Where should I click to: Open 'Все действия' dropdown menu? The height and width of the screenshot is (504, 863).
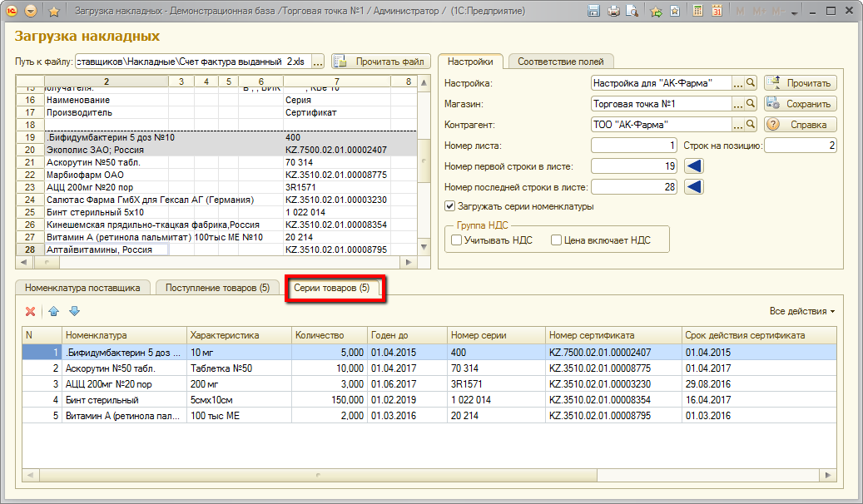pyautogui.click(x=802, y=311)
